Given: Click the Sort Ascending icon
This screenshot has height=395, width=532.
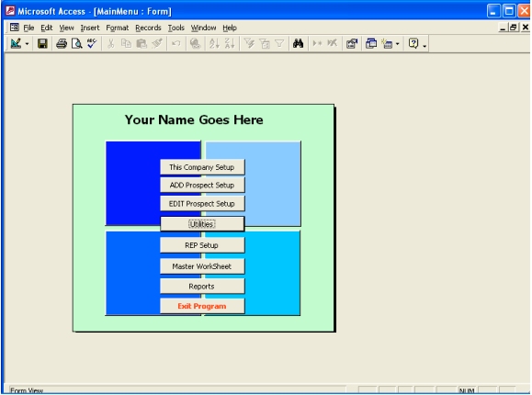Looking at the screenshot, I should pyautogui.click(x=214, y=43).
